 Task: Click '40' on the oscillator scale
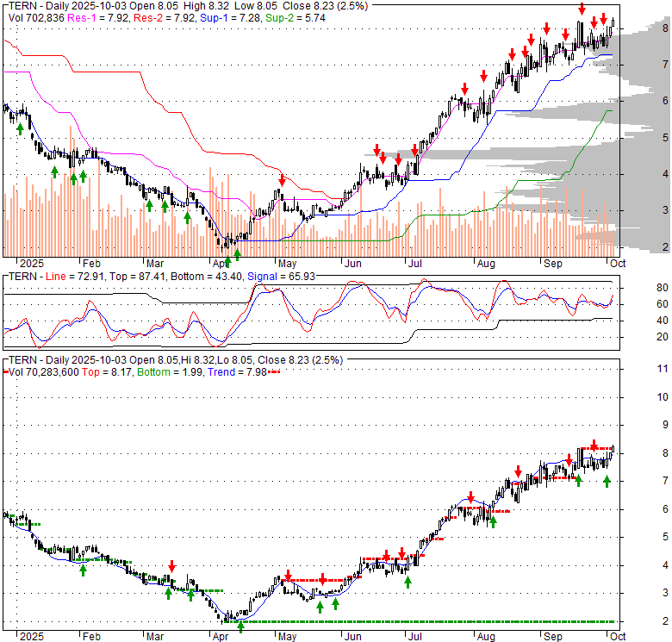(x=663, y=321)
